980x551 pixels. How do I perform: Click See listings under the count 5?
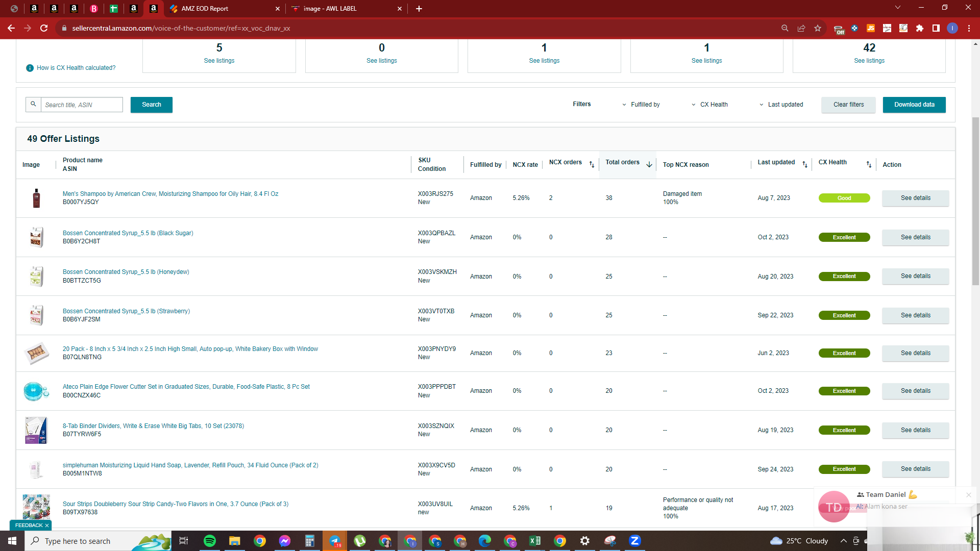click(x=219, y=61)
